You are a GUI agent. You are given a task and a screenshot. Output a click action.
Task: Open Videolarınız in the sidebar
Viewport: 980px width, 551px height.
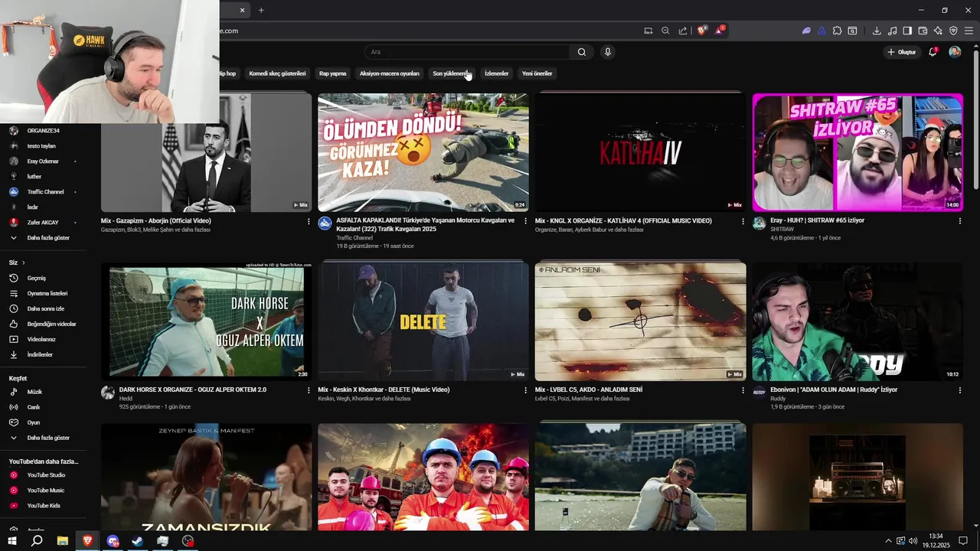click(x=43, y=339)
